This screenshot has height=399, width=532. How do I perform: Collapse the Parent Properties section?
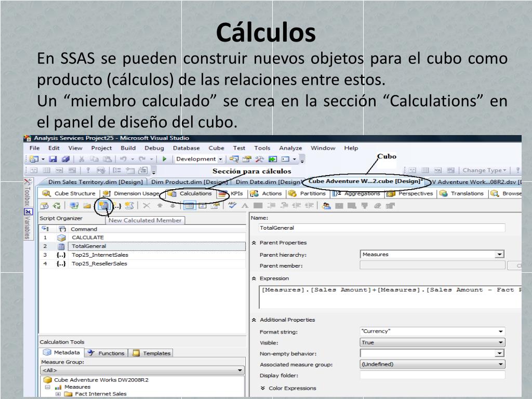(254, 243)
